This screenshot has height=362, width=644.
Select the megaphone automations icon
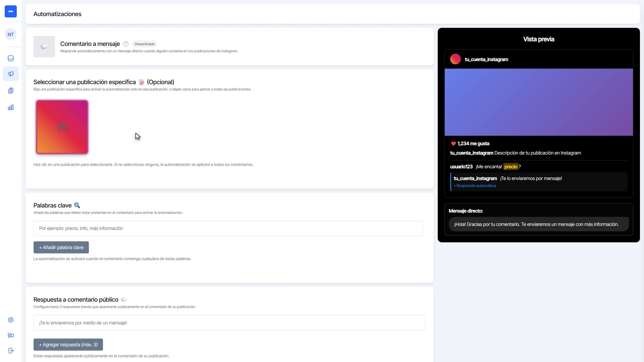coord(11,74)
